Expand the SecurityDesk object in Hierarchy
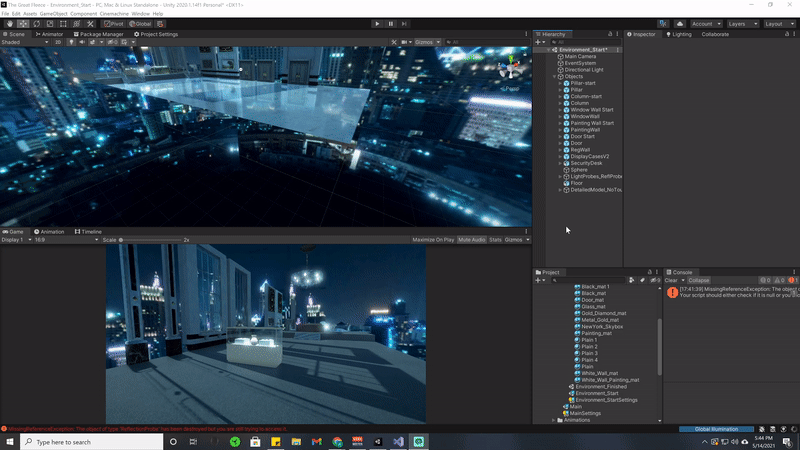The height and width of the screenshot is (450, 800). coord(560,163)
